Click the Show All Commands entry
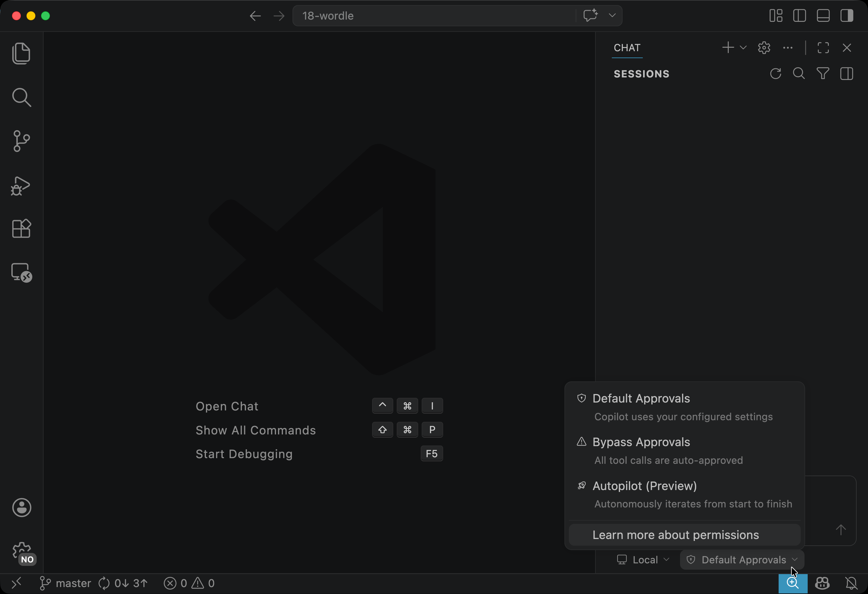The height and width of the screenshot is (594, 868). [x=256, y=430]
